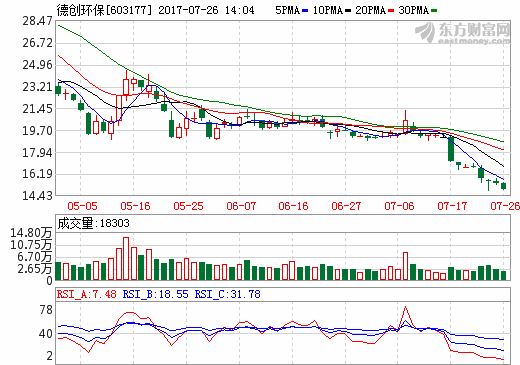
Task: Click the tallest red volume bar
Action: 126,259
